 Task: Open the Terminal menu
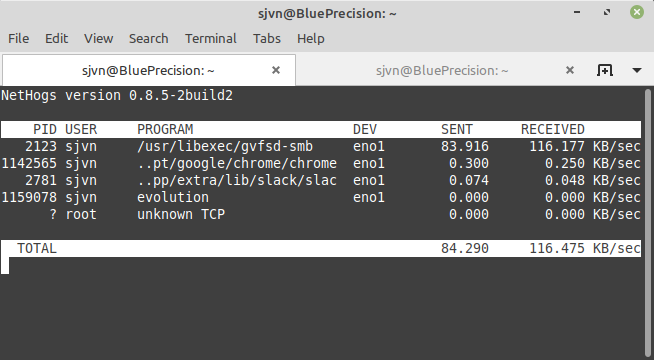(211, 38)
